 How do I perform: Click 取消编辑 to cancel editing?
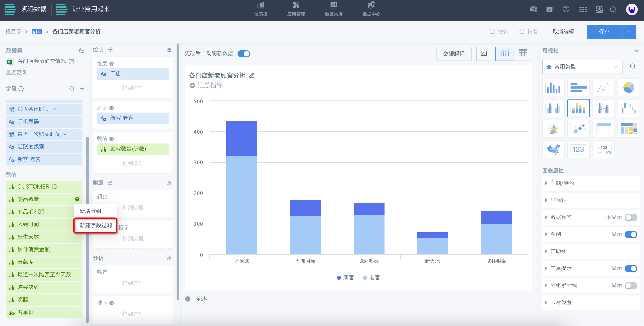point(563,32)
